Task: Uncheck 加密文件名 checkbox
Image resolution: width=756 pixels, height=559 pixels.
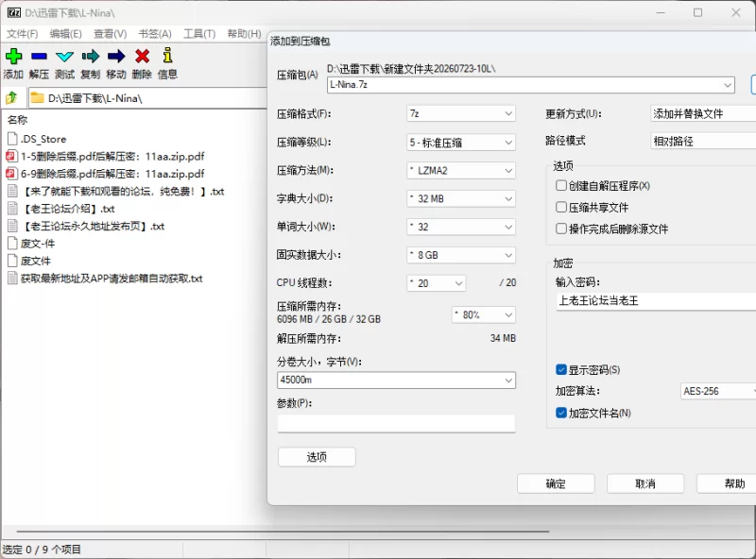Action: [560, 413]
